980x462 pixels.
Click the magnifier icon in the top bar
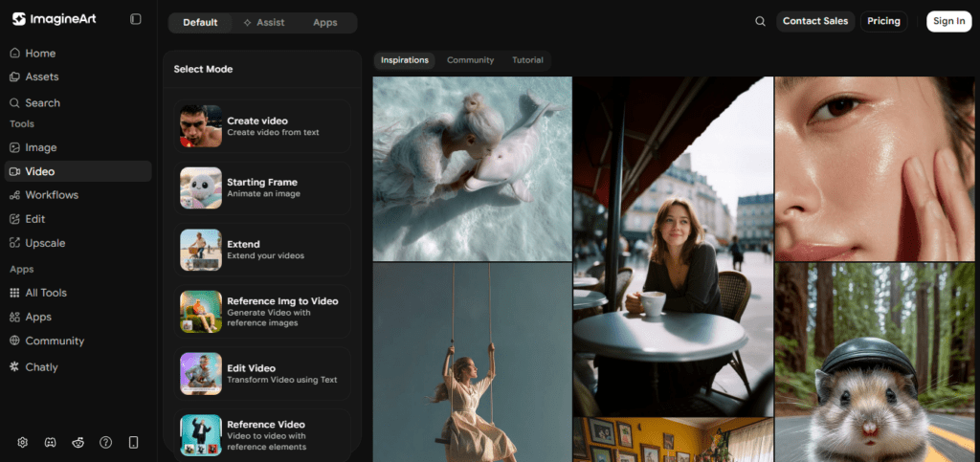pyautogui.click(x=760, y=21)
